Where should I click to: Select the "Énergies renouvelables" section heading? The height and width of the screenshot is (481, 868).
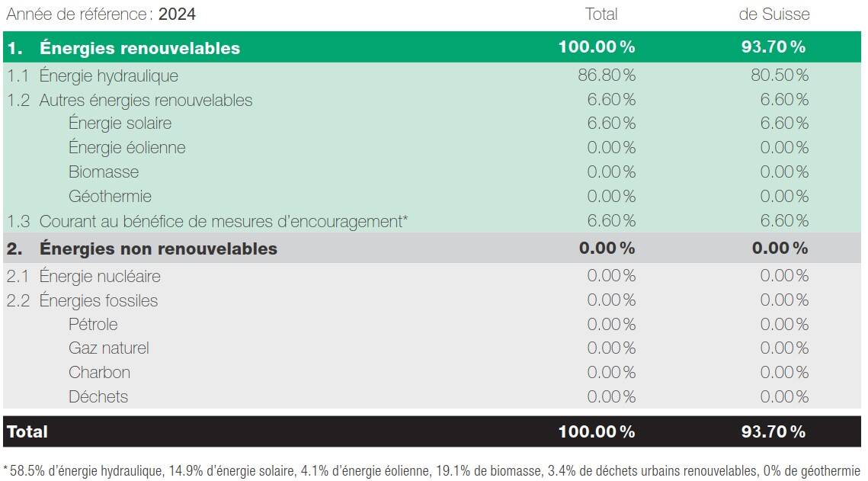pos(139,48)
